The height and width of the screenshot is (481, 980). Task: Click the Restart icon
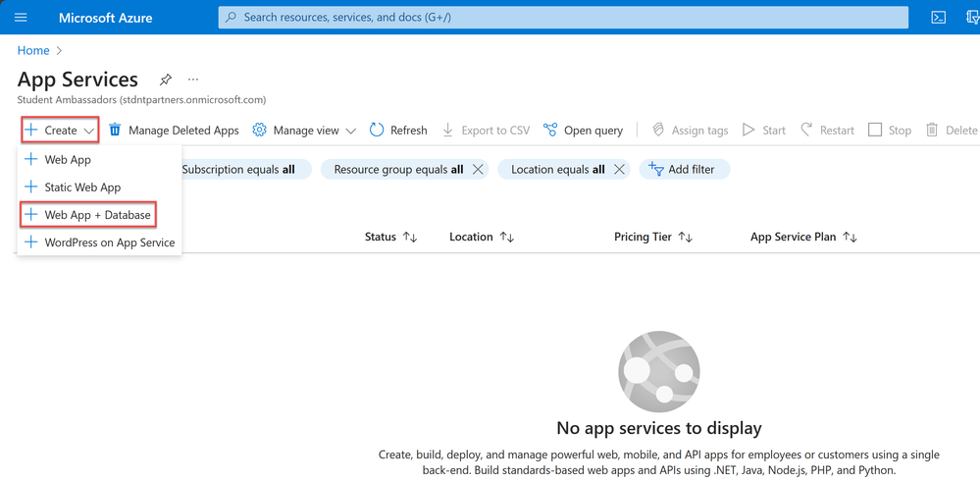pos(807,131)
